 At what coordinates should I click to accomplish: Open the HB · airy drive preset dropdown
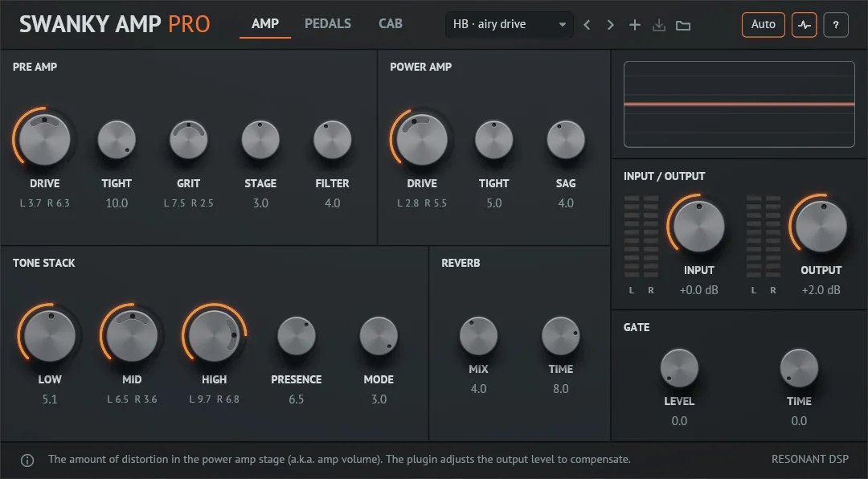pos(509,25)
